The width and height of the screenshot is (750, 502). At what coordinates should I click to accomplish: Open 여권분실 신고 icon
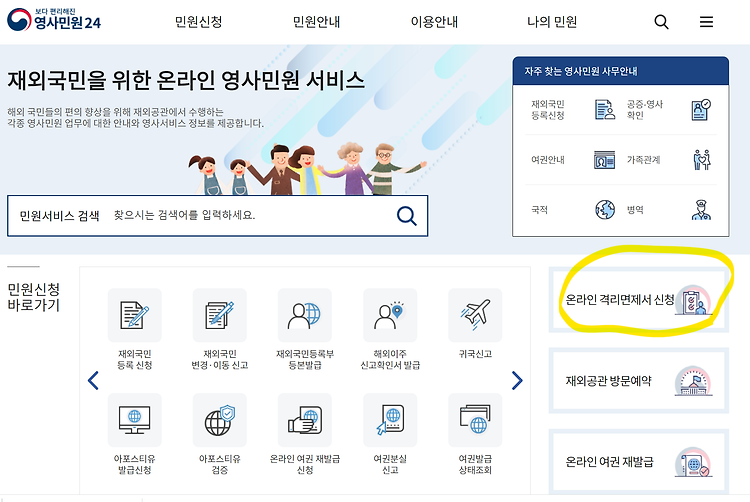point(390,420)
